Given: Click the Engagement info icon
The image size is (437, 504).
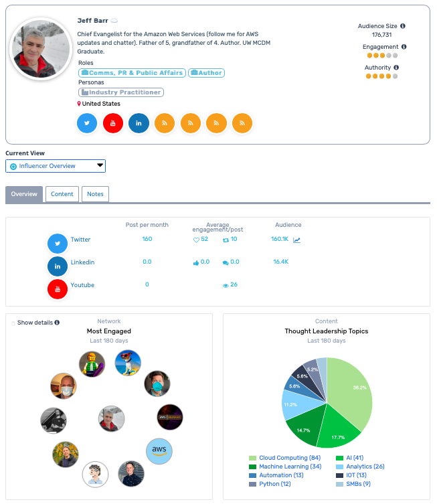Looking at the screenshot, I should tap(404, 47).
